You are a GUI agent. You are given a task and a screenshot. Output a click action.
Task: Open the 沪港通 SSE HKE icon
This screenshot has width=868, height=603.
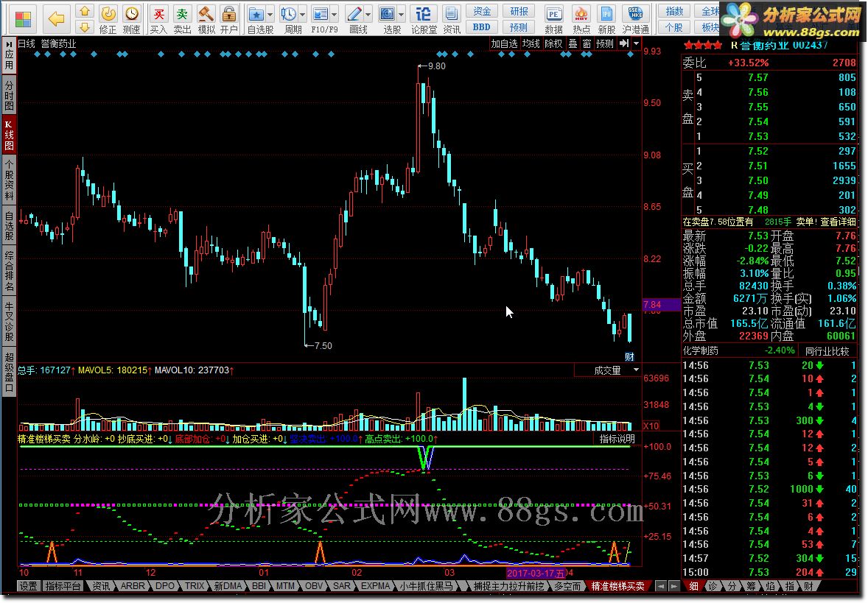pyautogui.click(x=635, y=19)
